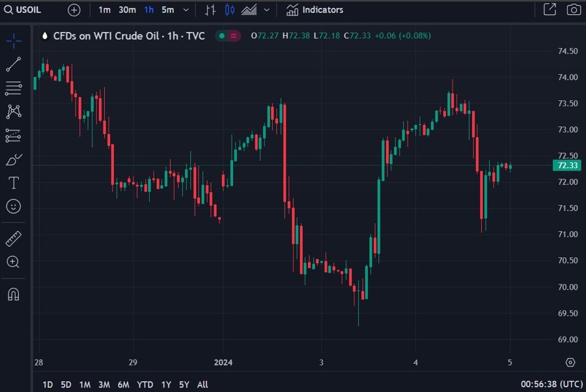Set date range to YTD

pos(145,385)
